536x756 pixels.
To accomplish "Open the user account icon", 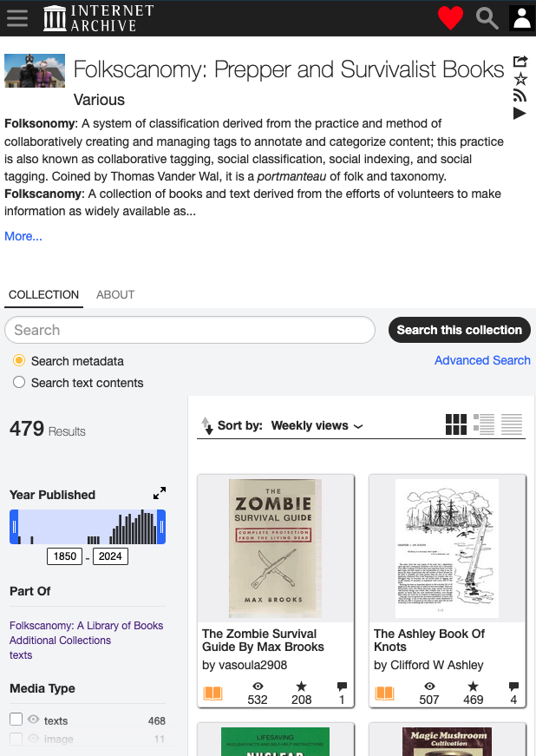I will (x=520, y=17).
